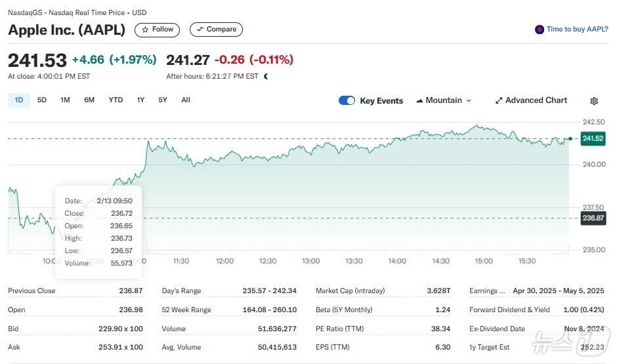Switch to the 5D range tab
Image resolution: width=617 pixels, height=364 pixels.
click(42, 100)
